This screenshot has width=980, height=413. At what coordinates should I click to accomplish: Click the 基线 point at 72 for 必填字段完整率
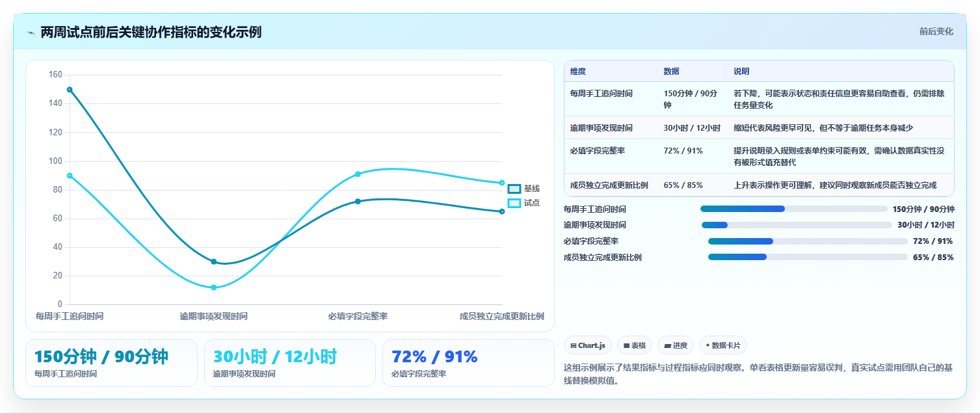[x=358, y=202]
